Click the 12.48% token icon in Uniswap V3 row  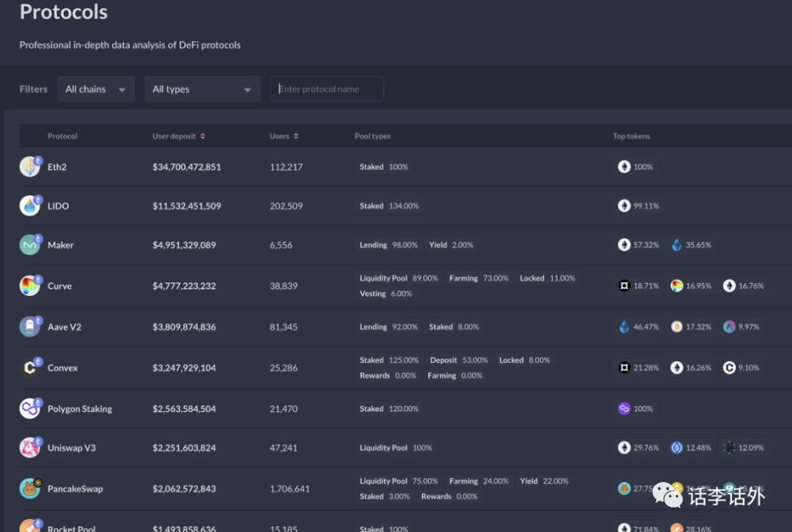point(677,448)
